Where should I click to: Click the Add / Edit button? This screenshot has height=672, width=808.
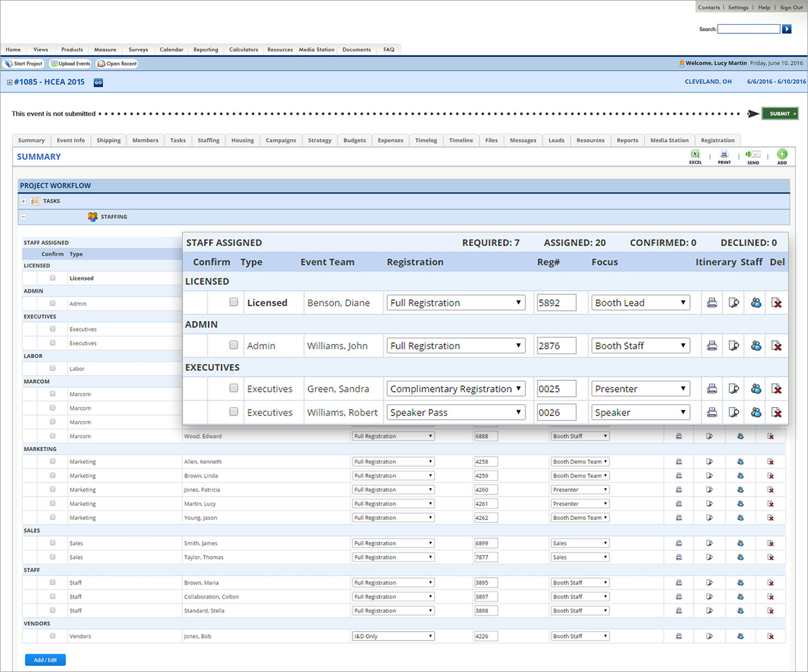coord(45,660)
